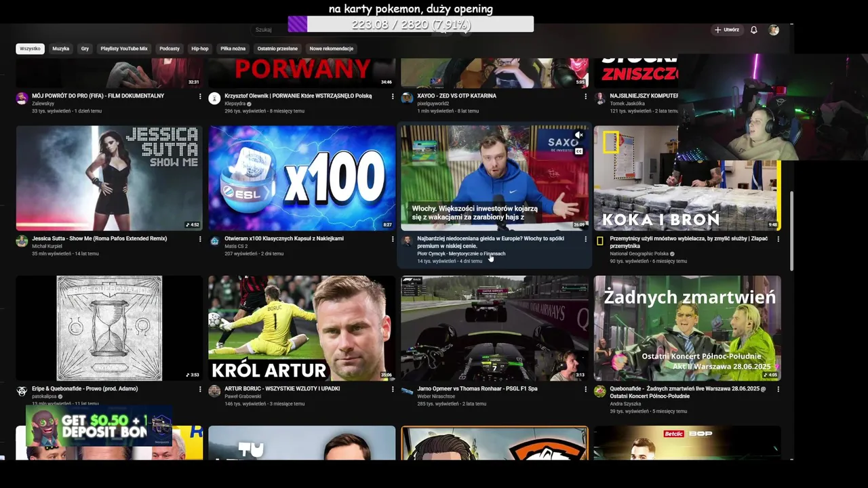Image resolution: width=868 pixels, height=488 pixels.
Task: Toggle captions on the Włochy video preview
Action: coord(578,151)
